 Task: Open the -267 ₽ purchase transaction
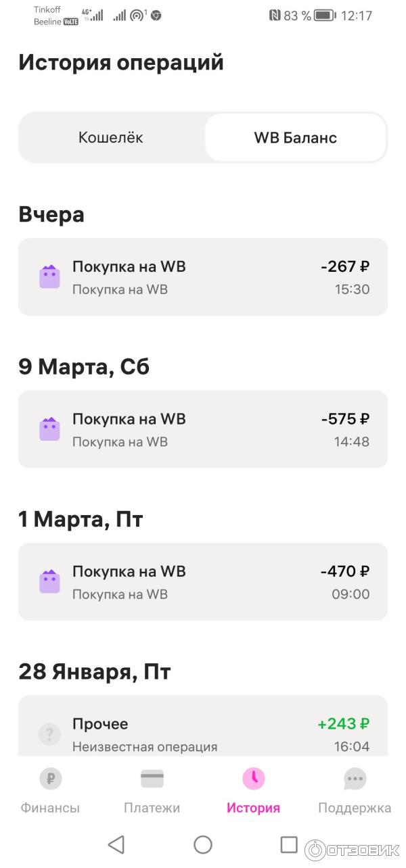[203, 277]
